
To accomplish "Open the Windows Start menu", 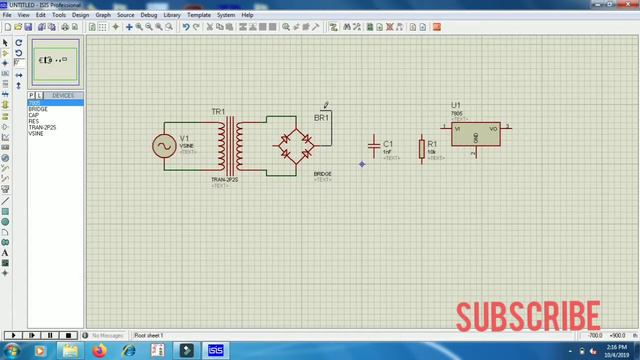I will 11,351.
